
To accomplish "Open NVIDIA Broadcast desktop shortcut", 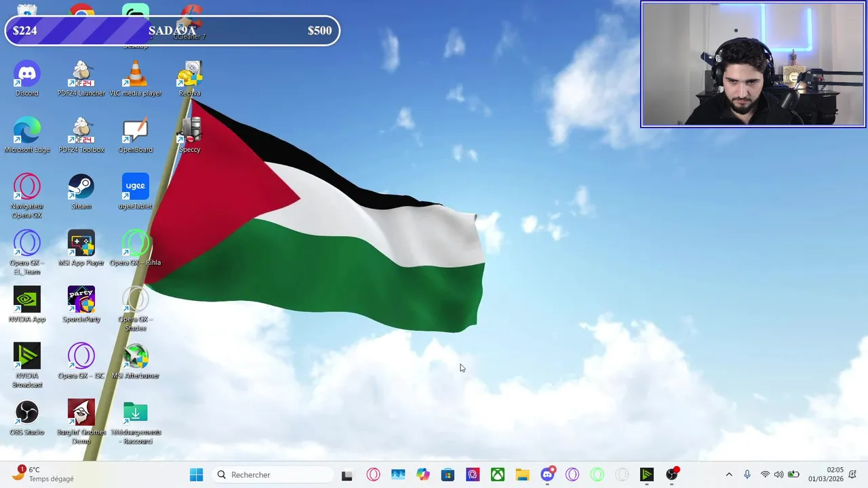I will point(27,365).
